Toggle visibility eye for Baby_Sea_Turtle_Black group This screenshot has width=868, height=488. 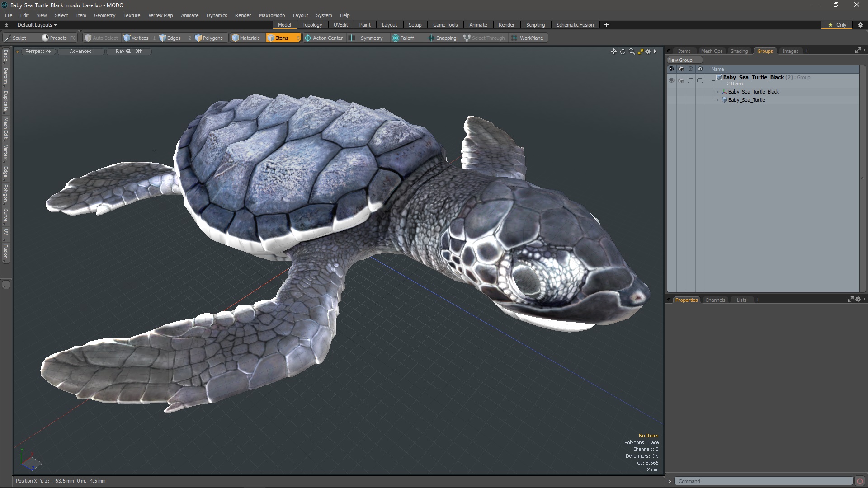[671, 80]
